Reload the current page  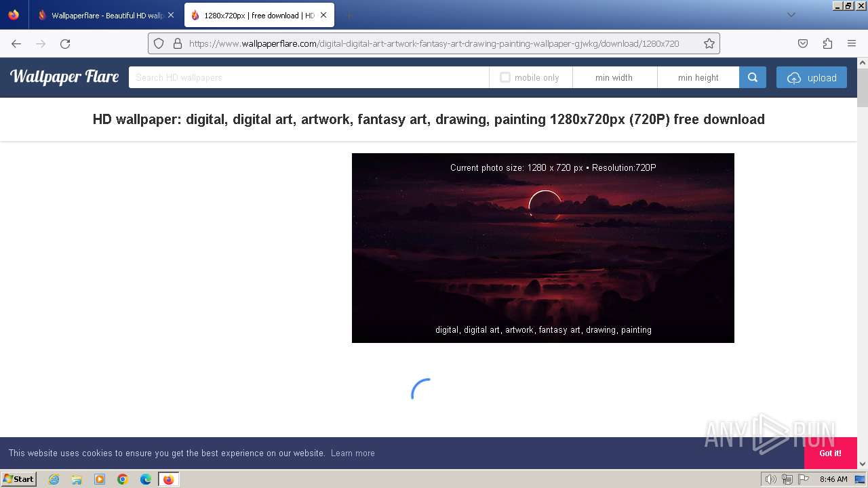click(x=65, y=43)
